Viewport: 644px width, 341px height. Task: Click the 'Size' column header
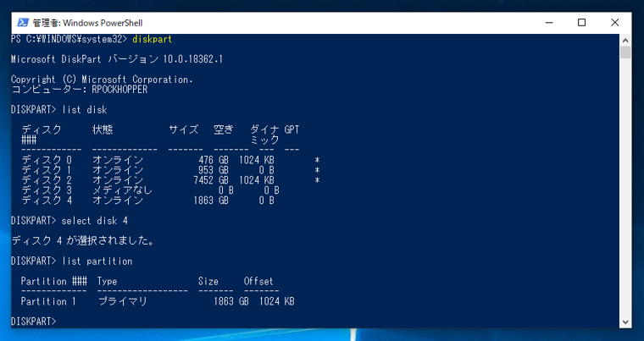(x=208, y=281)
